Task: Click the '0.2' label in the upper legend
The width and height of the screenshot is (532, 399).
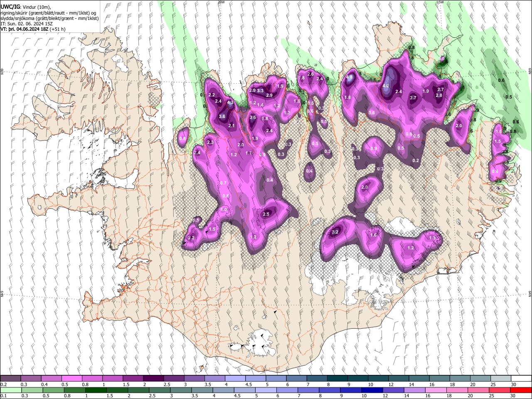Action: tap(3, 384)
